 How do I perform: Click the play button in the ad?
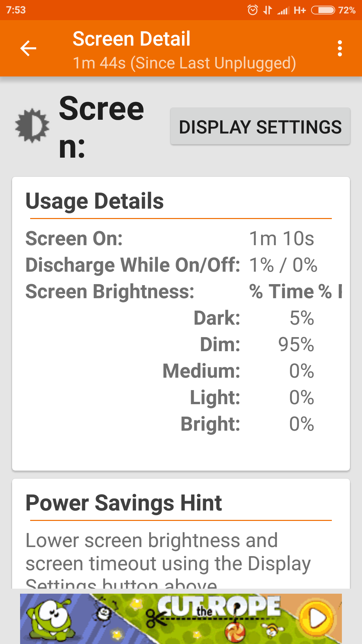317,617
